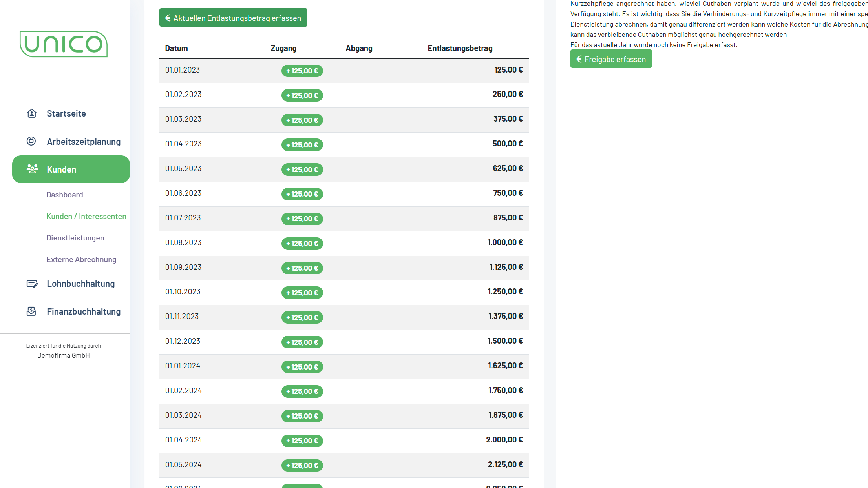Click the 2.000,00 € amount for 01.04.2024

pos(504,440)
